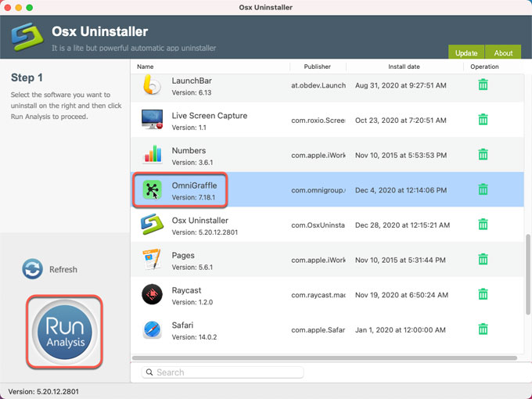
Task: Click the Run Analysis button
Action: click(64, 332)
